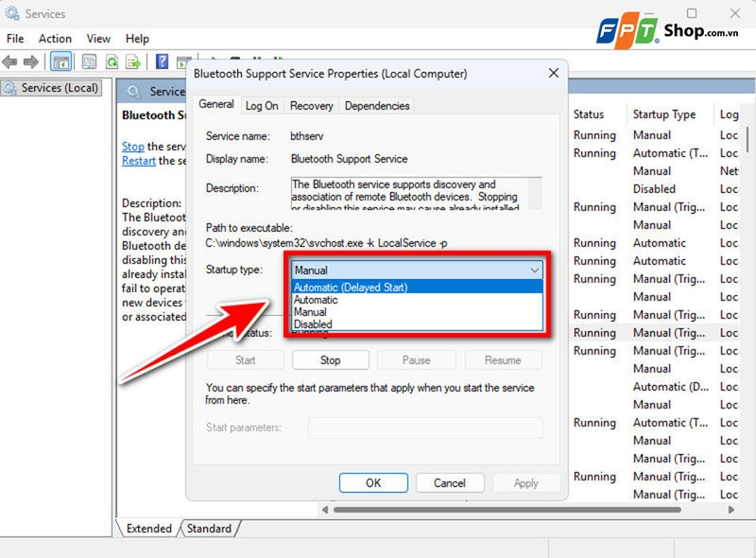Click the Refresh toolbar icon
The image size is (756, 558).
point(112,61)
